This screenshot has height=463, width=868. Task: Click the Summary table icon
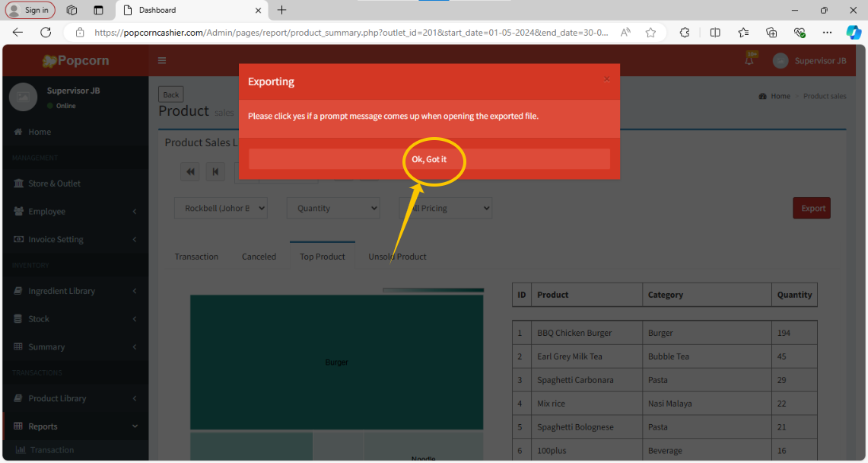pos(18,346)
